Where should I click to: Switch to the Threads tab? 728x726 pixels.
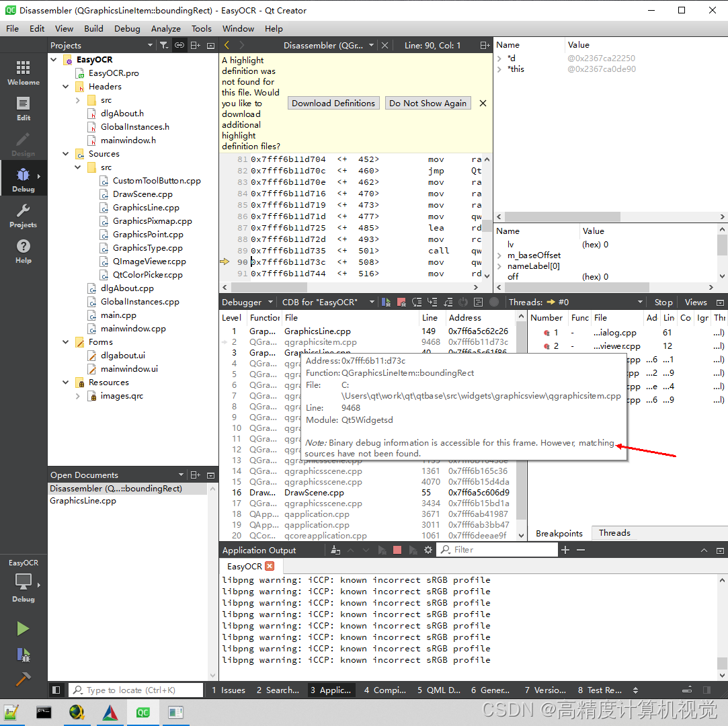pos(614,533)
